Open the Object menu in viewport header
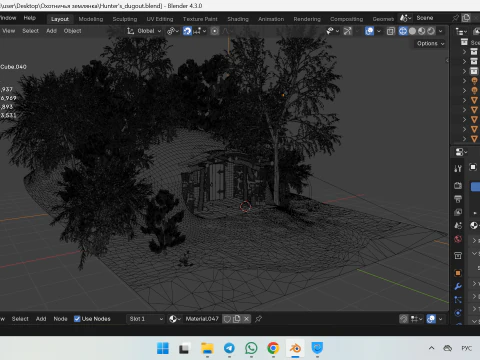The width and height of the screenshot is (480, 360). click(x=72, y=31)
